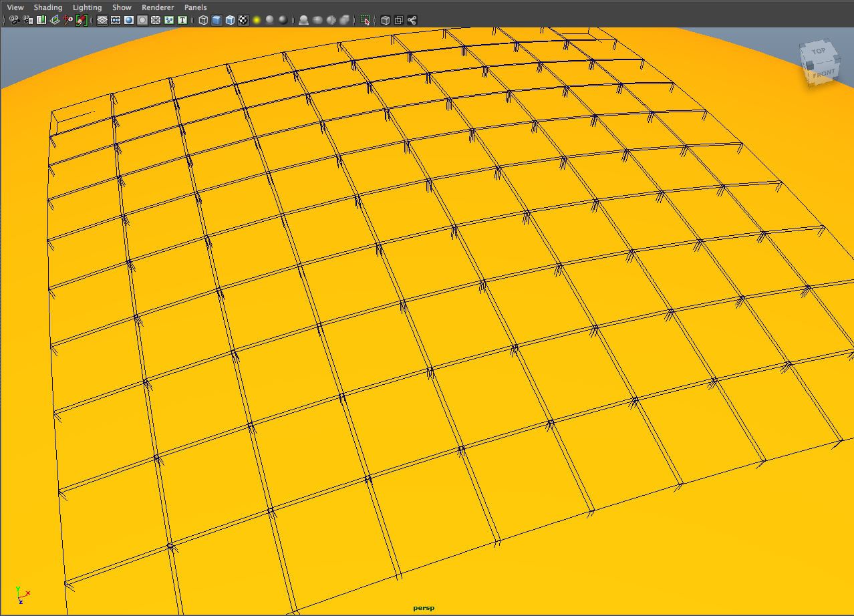Image resolution: width=854 pixels, height=616 pixels.
Task: Open the Renderer menu
Action: 158,7
